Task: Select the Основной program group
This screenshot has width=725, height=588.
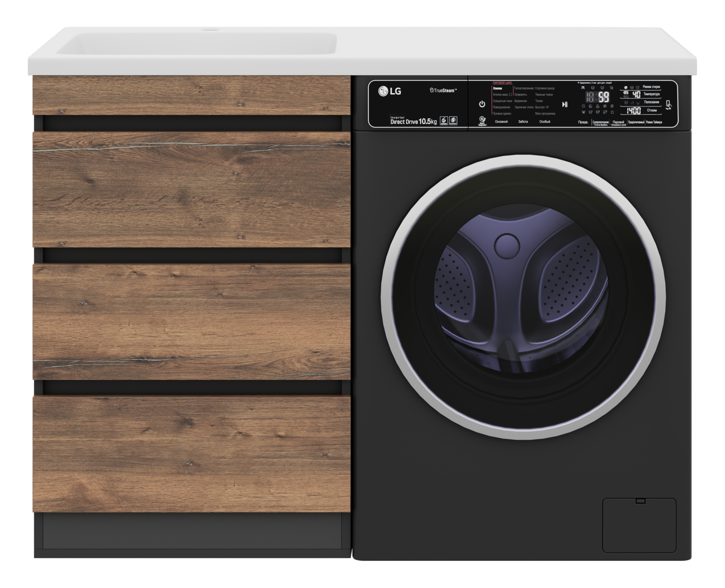Action: (501, 122)
